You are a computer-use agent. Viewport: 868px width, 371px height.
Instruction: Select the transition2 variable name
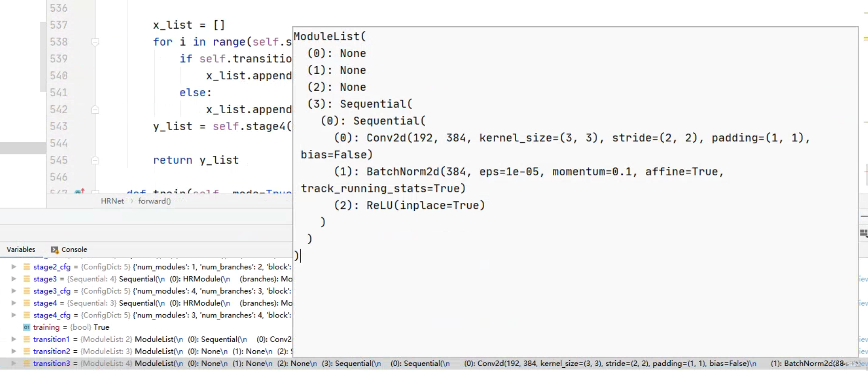point(51,351)
